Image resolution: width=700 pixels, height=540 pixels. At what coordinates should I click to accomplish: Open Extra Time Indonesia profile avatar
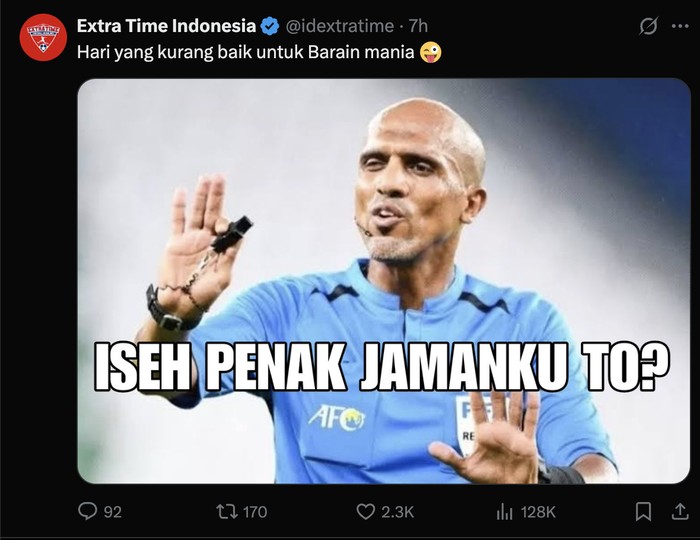[x=43, y=37]
